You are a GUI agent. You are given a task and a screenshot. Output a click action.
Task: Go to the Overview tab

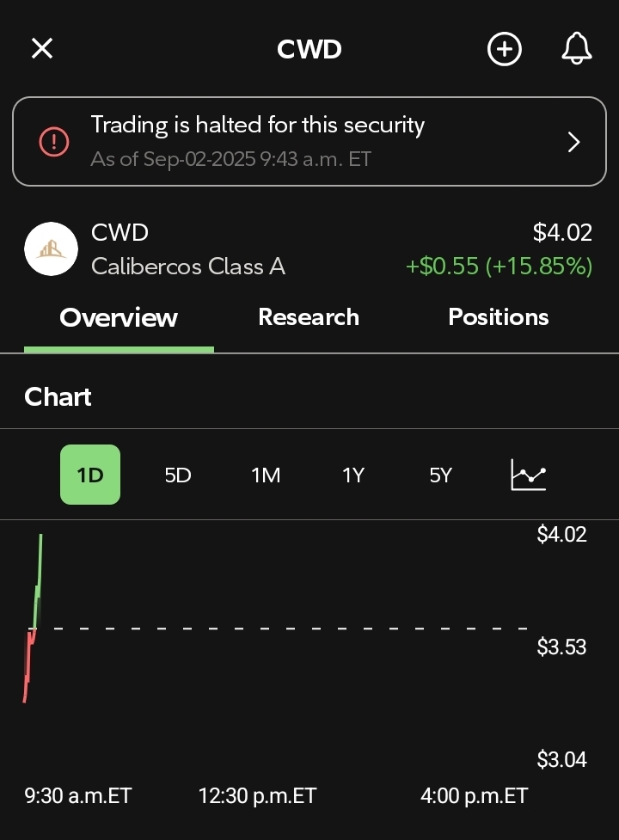119,317
